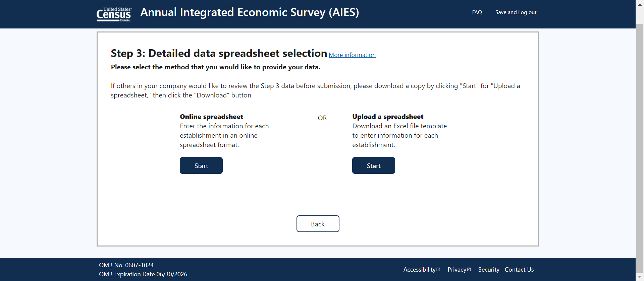
Task: Start the Upload a spreadsheet option
Action: coord(373,166)
